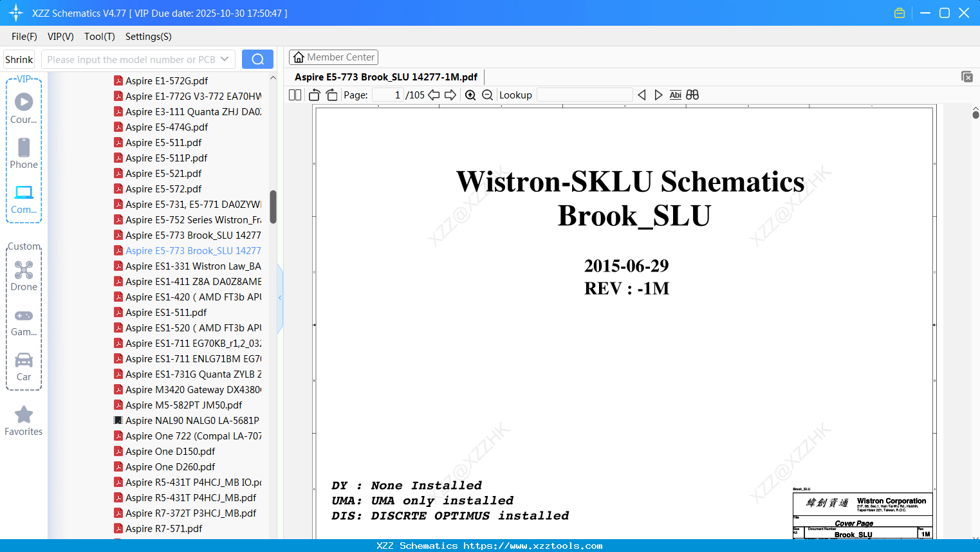Click the blue search button
Image resolution: width=980 pixels, height=552 pixels.
(x=257, y=59)
